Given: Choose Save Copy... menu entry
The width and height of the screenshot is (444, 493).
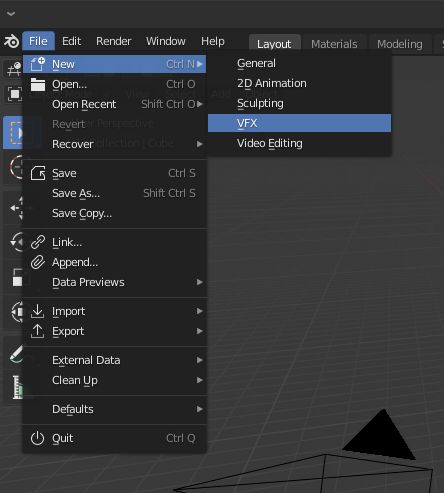Looking at the screenshot, I should coord(114,213).
